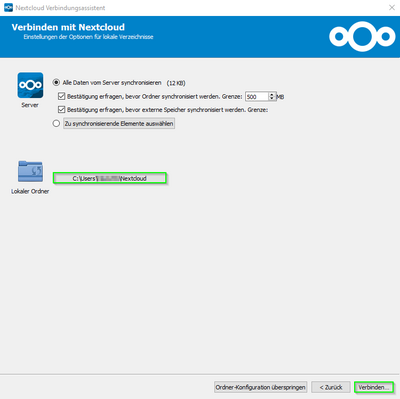Toggle confirmation checkbox for large Ordner sync
This screenshot has height=399, width=400.
tap(61, 96)
